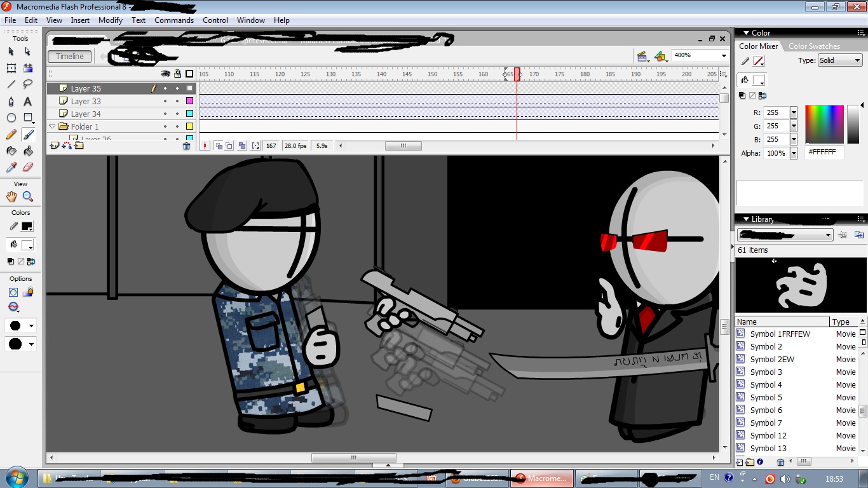Image resolution: width=868 pixels, height=488 pixels.
Task: Select Symbol 1FRFFEW in Library
Action: 780,334
